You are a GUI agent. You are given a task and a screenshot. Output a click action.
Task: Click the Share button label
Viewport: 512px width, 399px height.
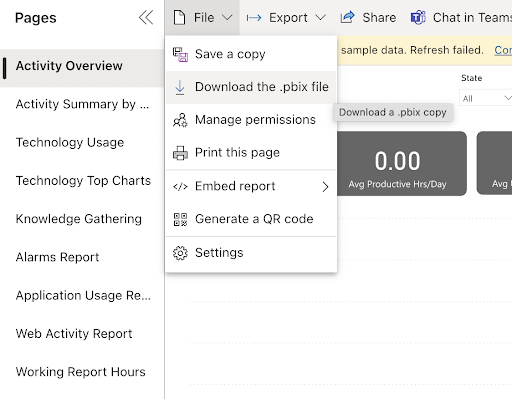[x=379, y=18]
